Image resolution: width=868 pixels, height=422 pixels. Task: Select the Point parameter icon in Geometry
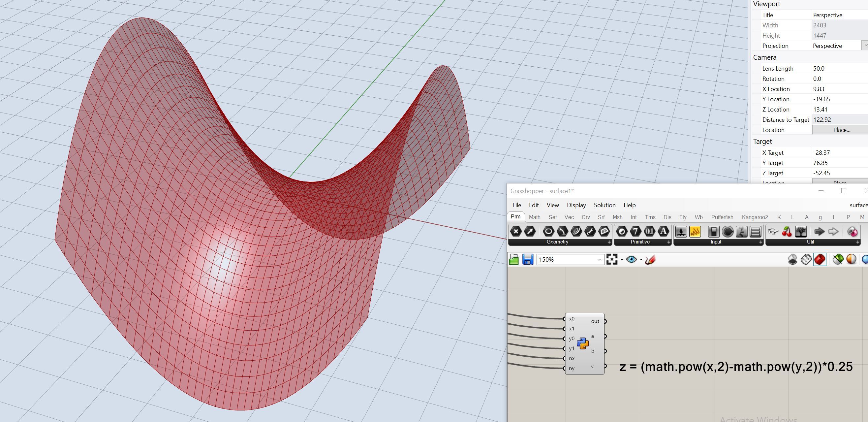[516, 232]
